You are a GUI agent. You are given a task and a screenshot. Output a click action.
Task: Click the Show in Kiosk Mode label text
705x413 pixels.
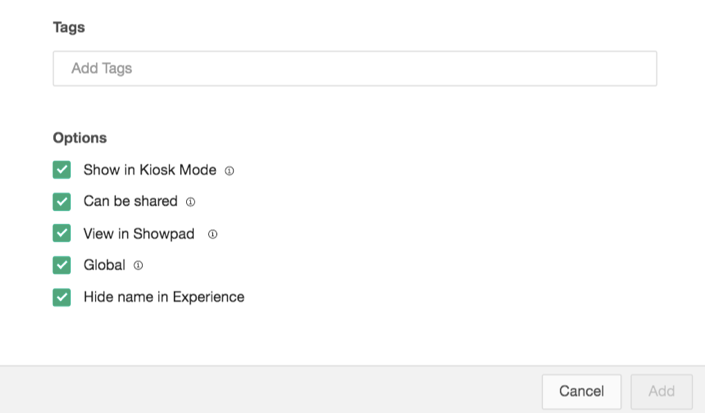150,170
